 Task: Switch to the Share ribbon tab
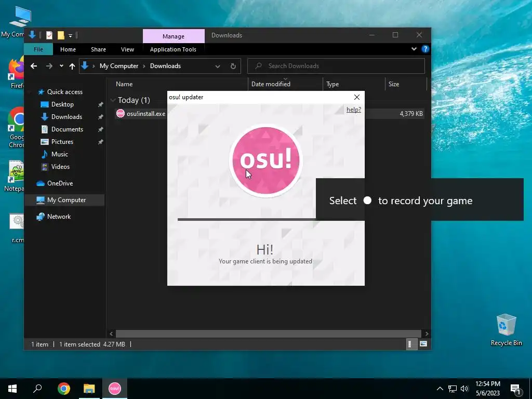[98, 49]
